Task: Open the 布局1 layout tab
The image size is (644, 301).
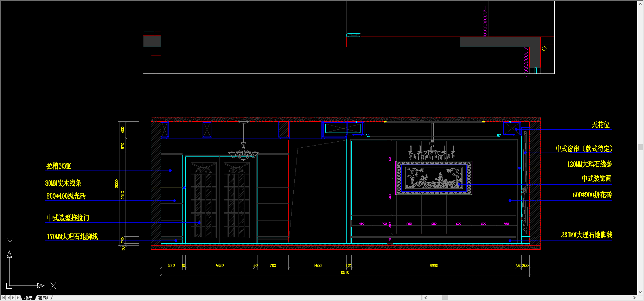Action: click(43, 298)
